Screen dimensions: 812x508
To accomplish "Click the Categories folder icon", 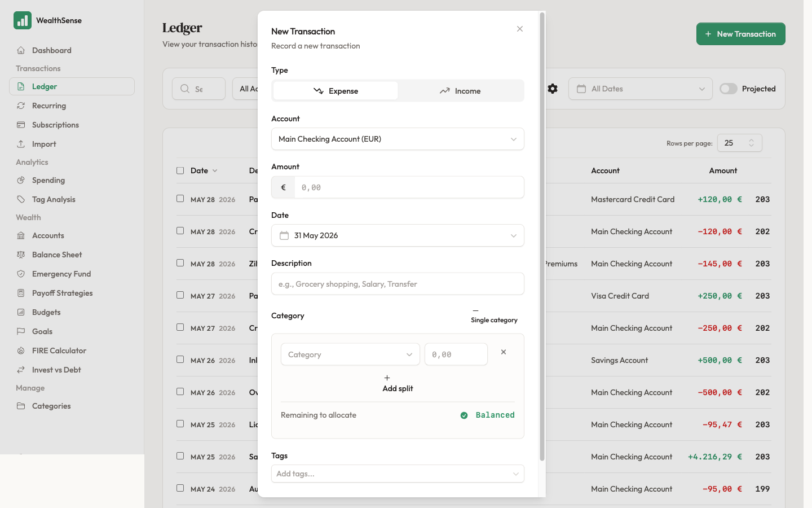I will tap(21, 406).
